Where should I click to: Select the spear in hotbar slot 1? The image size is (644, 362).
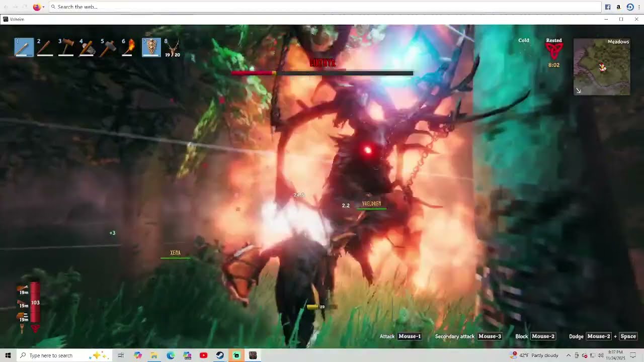pyautogui.click(x=24, y=47)
